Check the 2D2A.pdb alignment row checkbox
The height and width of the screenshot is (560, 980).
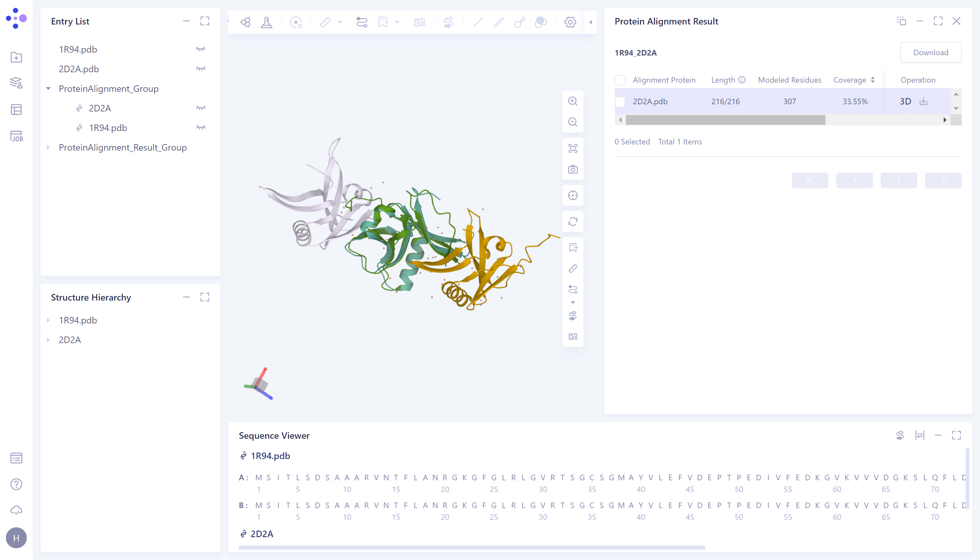pyautogui.click(x=620, y=102)
